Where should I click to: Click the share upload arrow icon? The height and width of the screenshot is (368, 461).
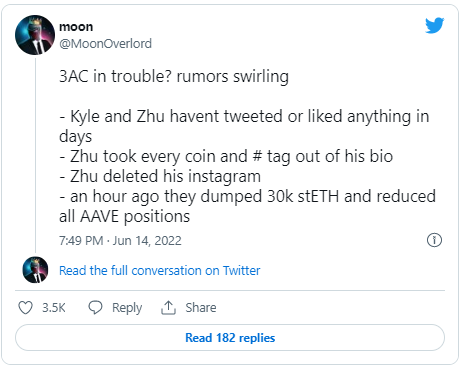coord(168,307)
